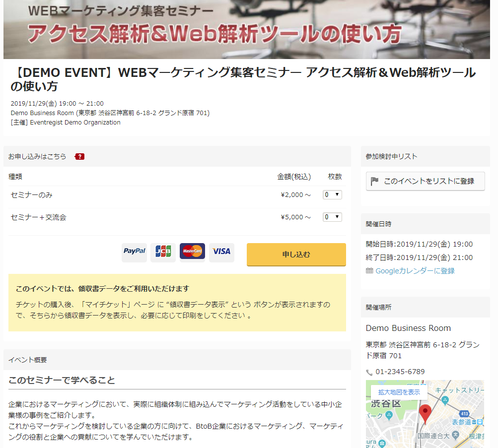Click the MasterCard payment icon
Viewport: 498px width, 448px height.
coord(192,253)
